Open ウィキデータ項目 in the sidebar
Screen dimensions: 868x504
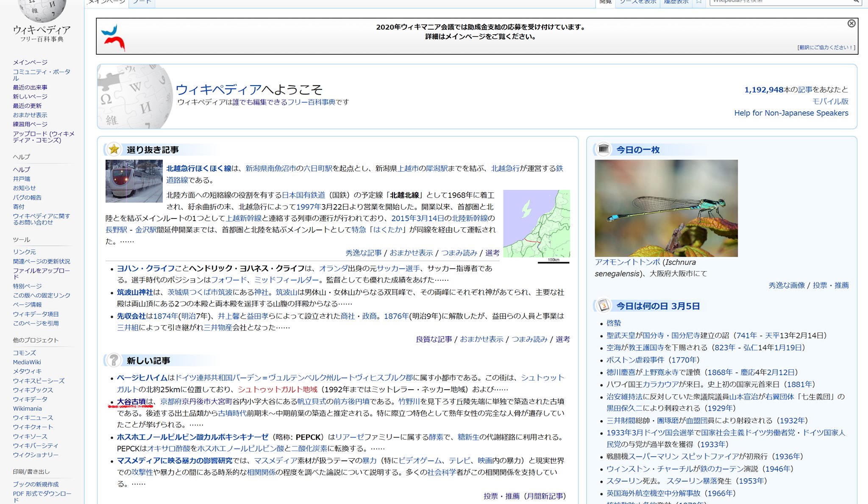(36, 314)
